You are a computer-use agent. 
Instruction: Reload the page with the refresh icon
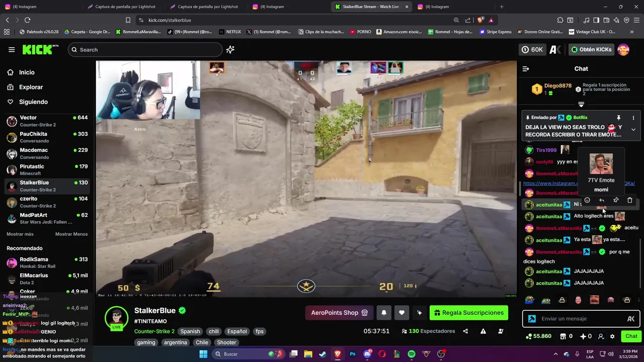tap(27, 20)
